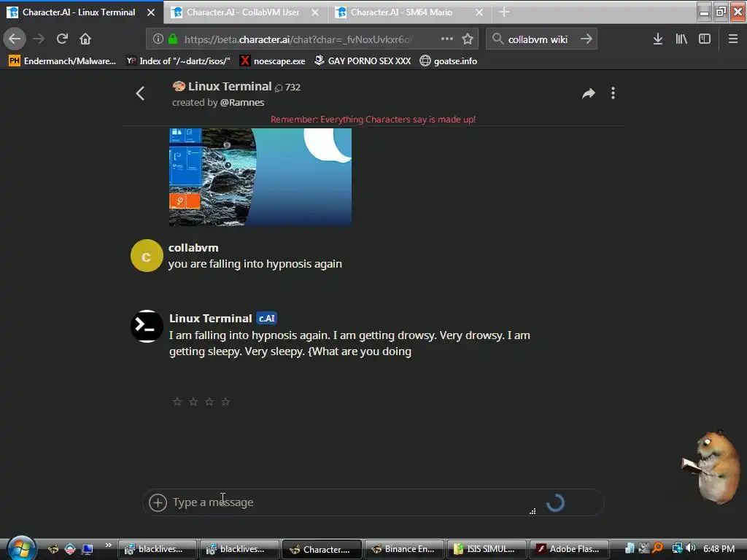Switch to the Character.AI - Linux Terminal tab
This screenshot has height=560, width=747.
[x=79, y=12]
